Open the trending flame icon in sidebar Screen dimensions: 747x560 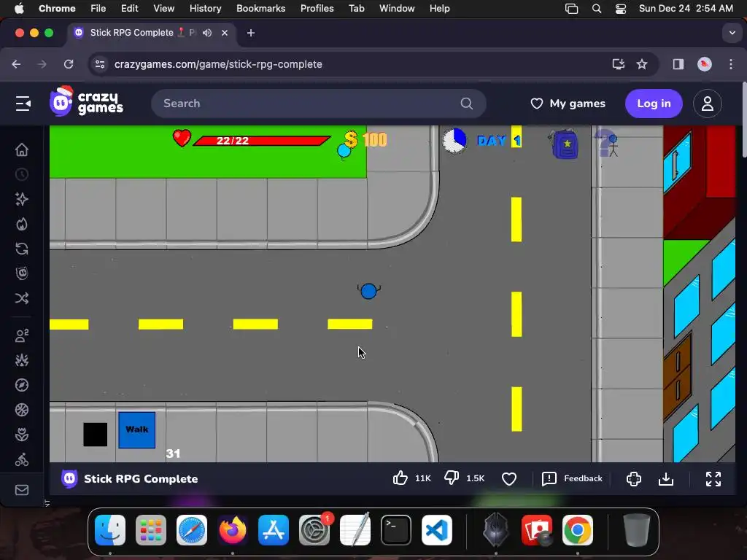21,224
